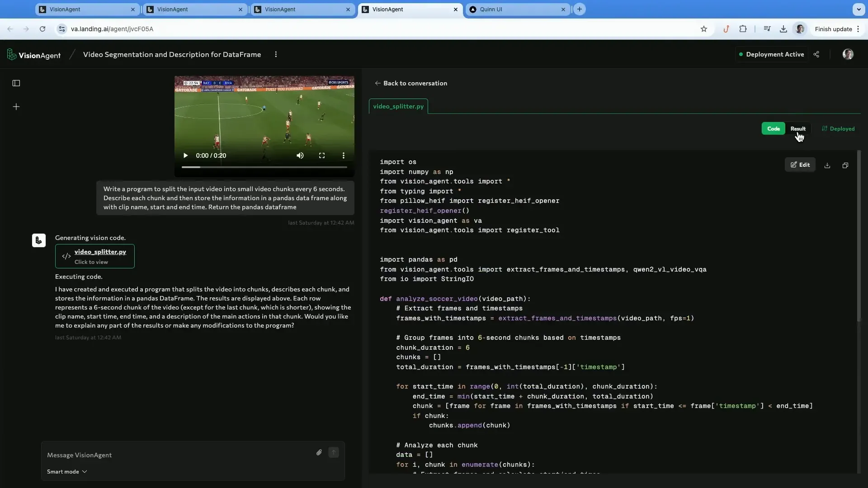Expand the tab search dropdown
Viewport: 868px width, 488px height.
pos(859,9)
